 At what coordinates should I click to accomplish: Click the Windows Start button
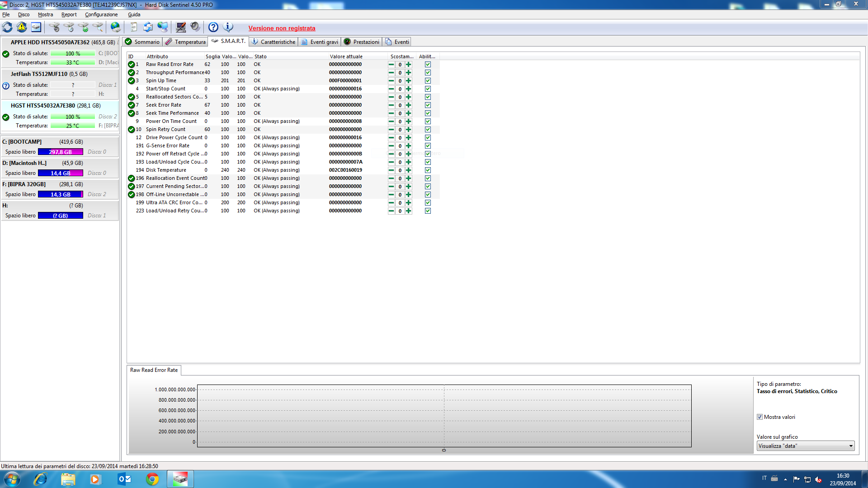12,479
